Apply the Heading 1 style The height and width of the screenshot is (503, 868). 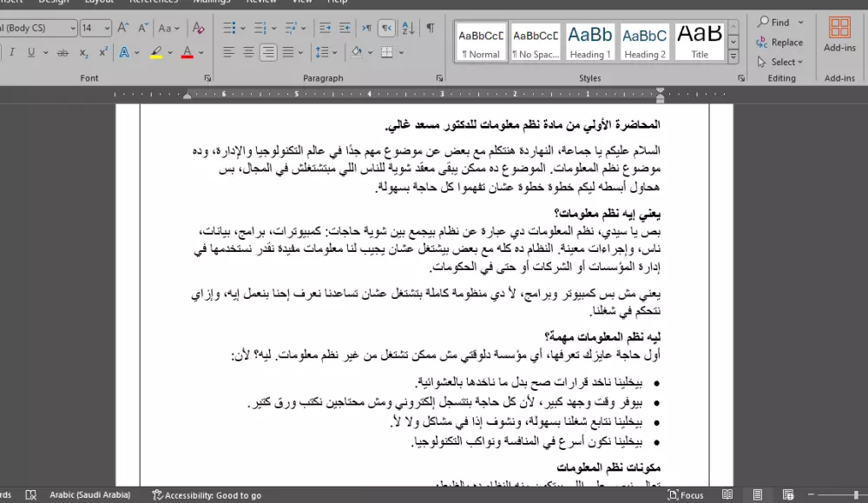click(x=590, y=42)
